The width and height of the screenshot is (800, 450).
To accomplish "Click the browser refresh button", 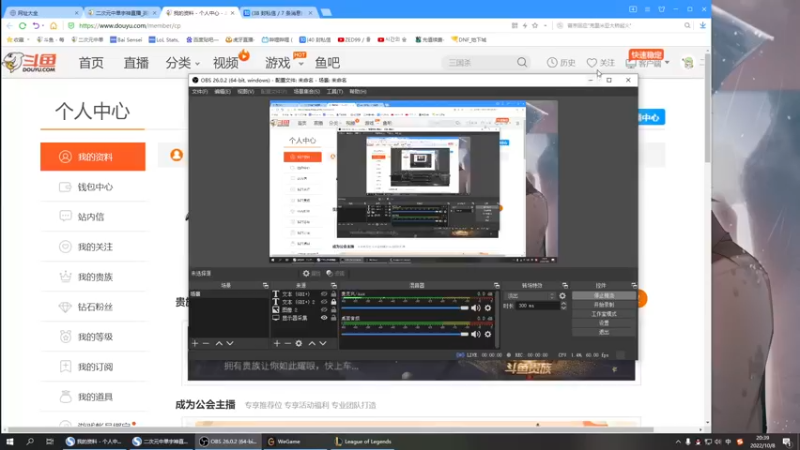I will pyautogui.click(x=22, y=26).
